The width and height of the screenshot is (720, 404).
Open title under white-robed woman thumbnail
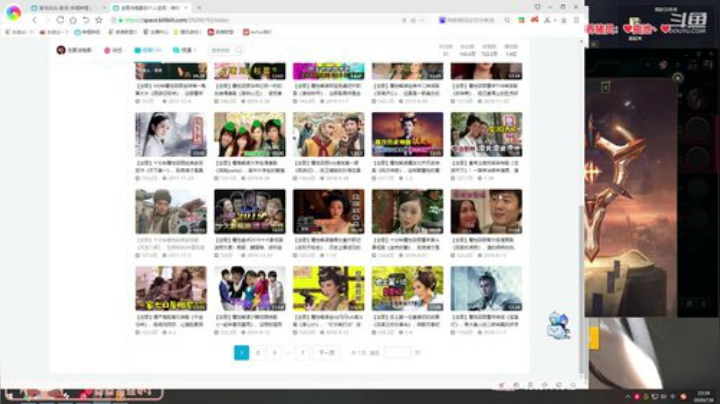(x=171, y=167)
